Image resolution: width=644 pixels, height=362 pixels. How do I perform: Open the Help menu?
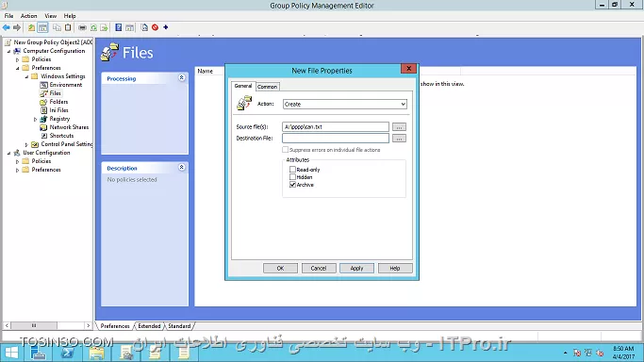click(70, 16)
